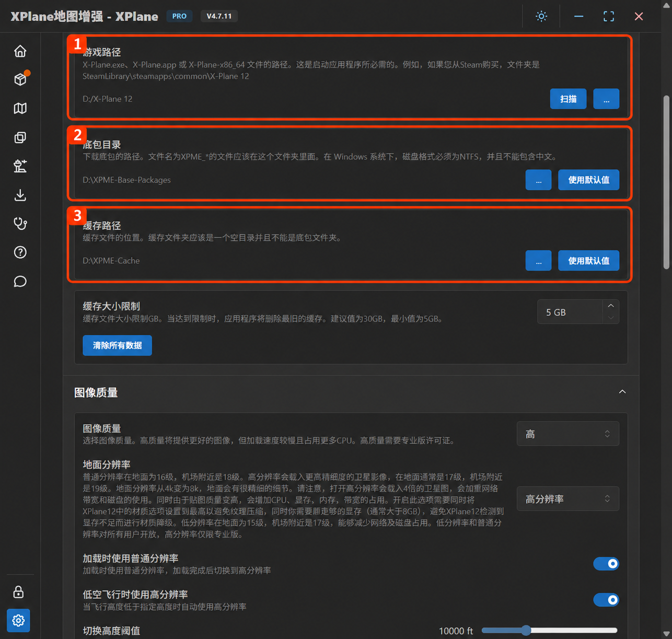
Task: Open the 地面分辨率 dropdown showing 高分辨率
Action: (x=567, y=499)
